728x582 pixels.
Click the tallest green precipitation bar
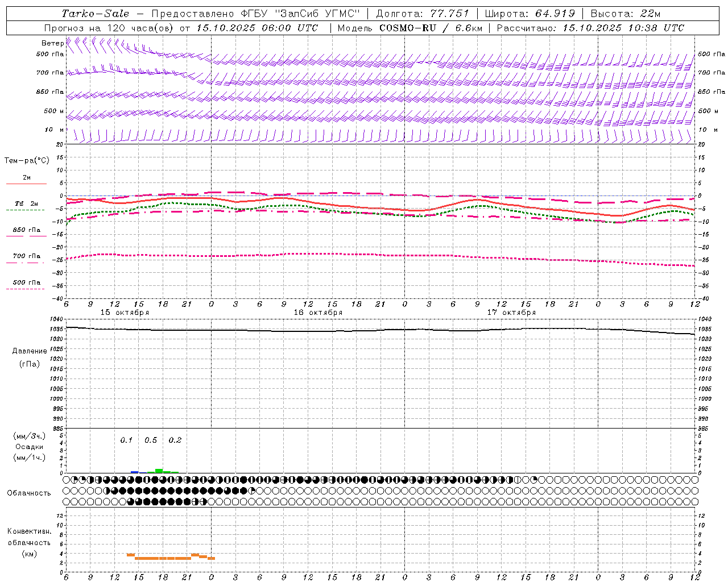(x=159, y=471)
